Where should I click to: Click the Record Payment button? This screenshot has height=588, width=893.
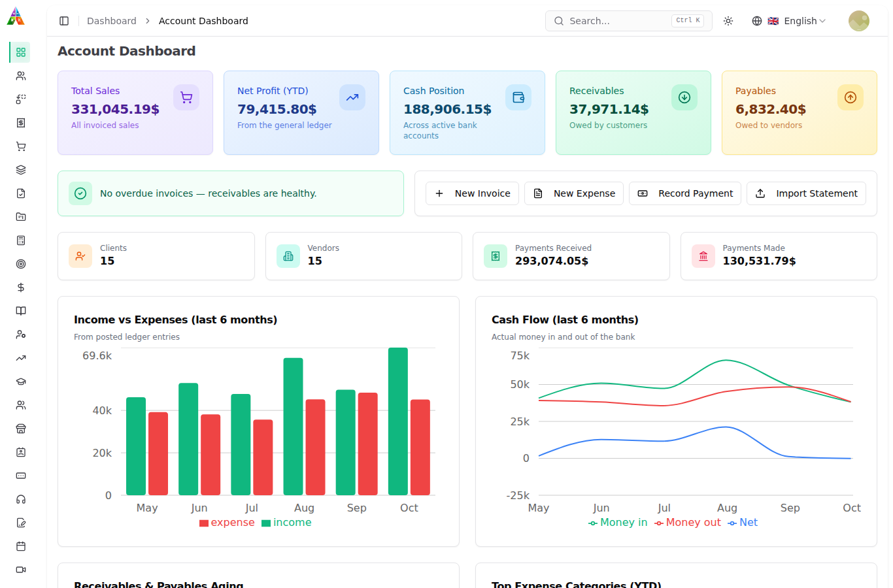click(x=685, y=193)
